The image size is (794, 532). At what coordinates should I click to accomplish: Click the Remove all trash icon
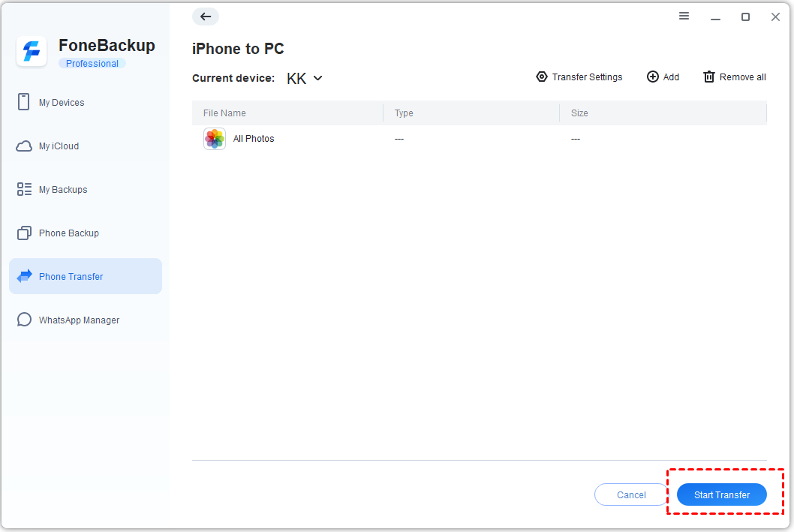[709, 77]
